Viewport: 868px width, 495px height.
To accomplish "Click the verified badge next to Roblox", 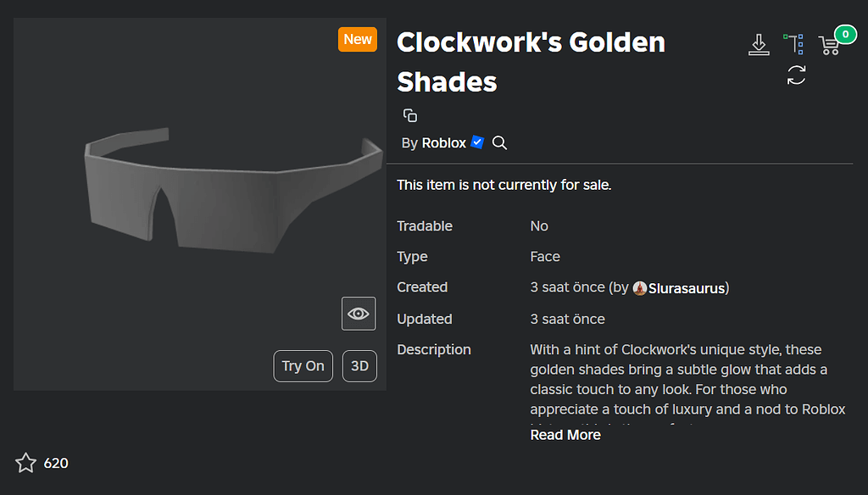I will pos(476,142).
